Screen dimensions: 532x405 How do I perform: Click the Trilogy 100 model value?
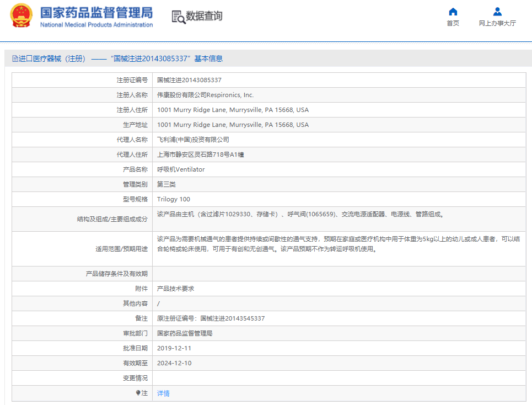[x=173, y=199]
